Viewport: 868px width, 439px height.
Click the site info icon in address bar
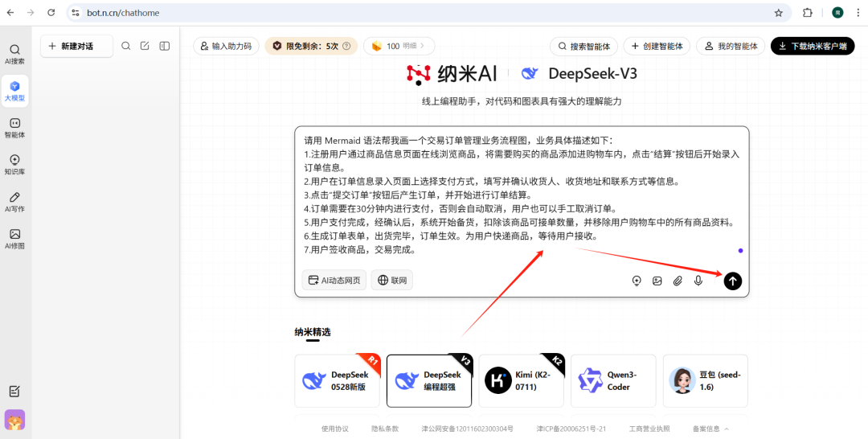click(76, 13)
